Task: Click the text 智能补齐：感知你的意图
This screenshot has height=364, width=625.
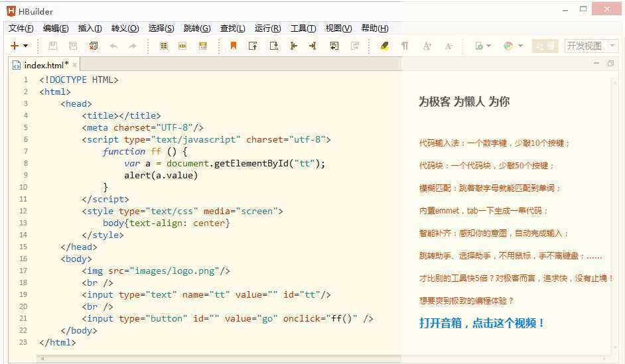Action: coord(462,233)
